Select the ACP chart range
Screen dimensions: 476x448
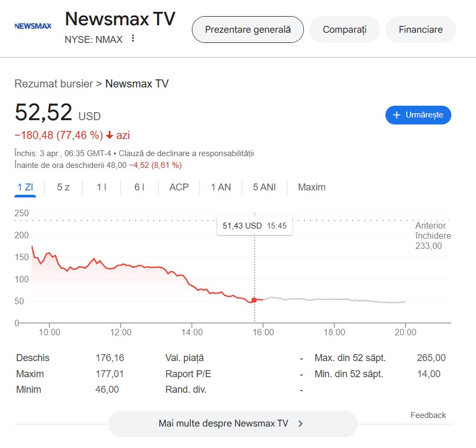coord(179,187)
